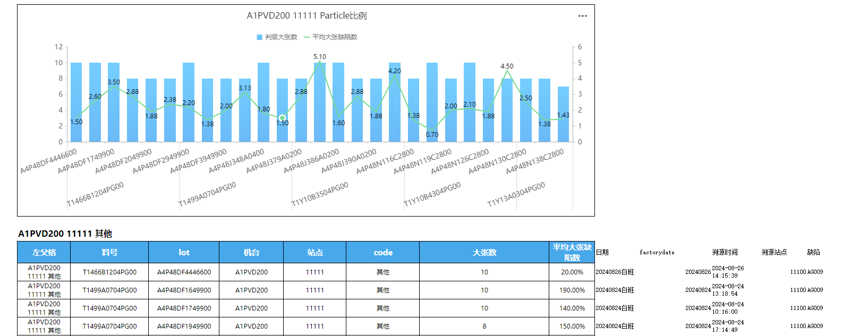Select table cell lot A4P48DF1749900
The height and width of the screenshot is (336, 868).
point(184,308)
